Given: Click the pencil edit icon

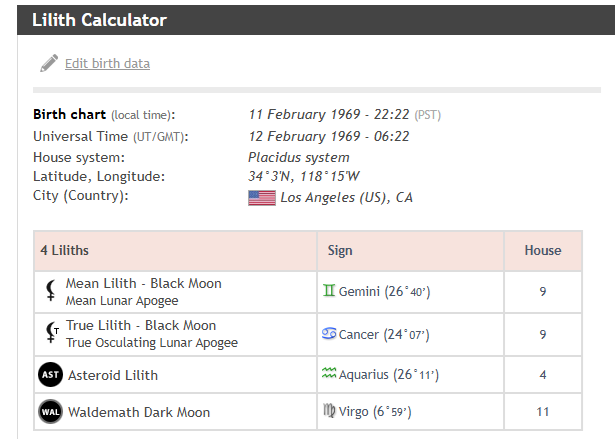Looking at the screenshot, I should coord(49,63).
